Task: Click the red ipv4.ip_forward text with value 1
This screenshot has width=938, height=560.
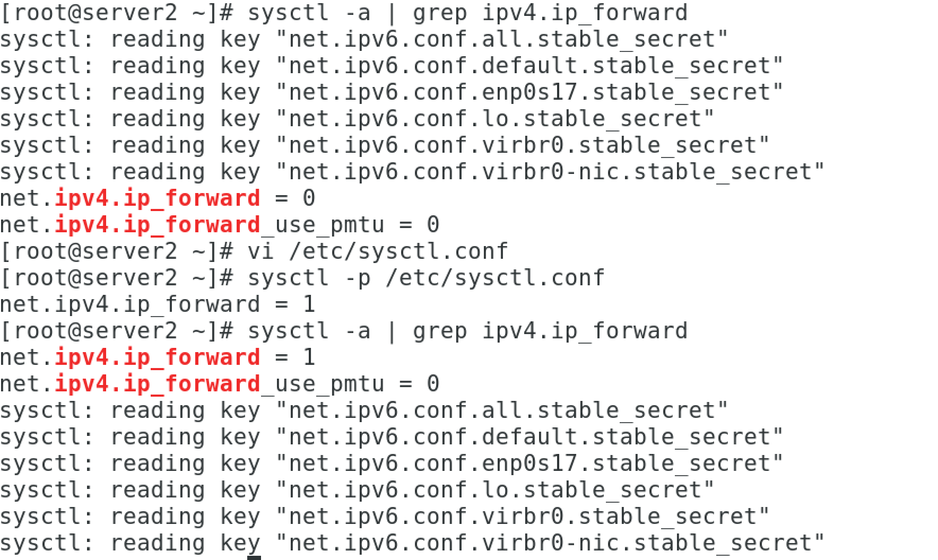Action: 157,357
